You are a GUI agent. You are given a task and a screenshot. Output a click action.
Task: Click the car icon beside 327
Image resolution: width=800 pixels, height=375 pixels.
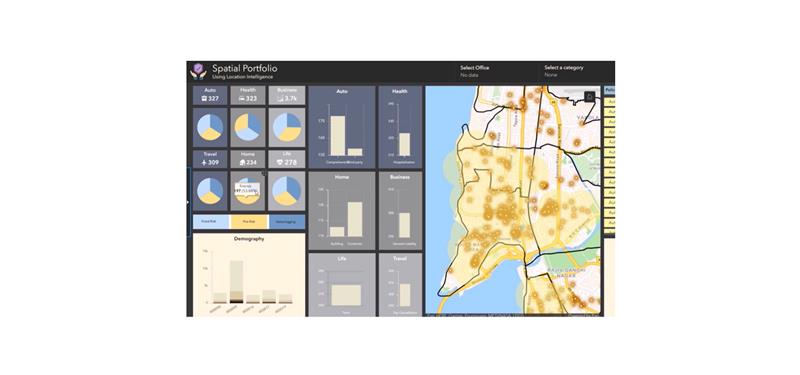coord(204,98)
